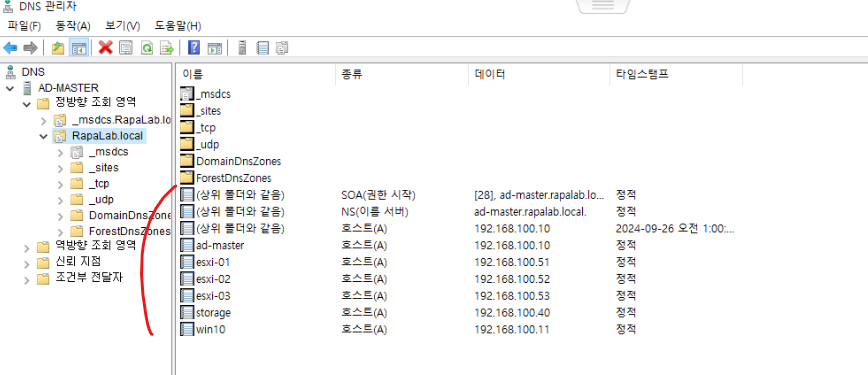The height and width of the screenshot is (375, 868).
Task: Click the win10 record icon in list
Action: pyautogui.click(x=188, y=329)
